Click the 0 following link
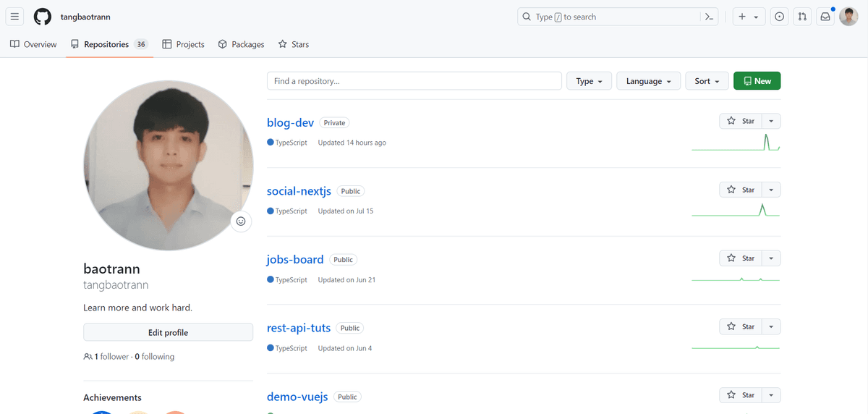The height and width of the screenshot is (414, 868). (x=154, y=357)
